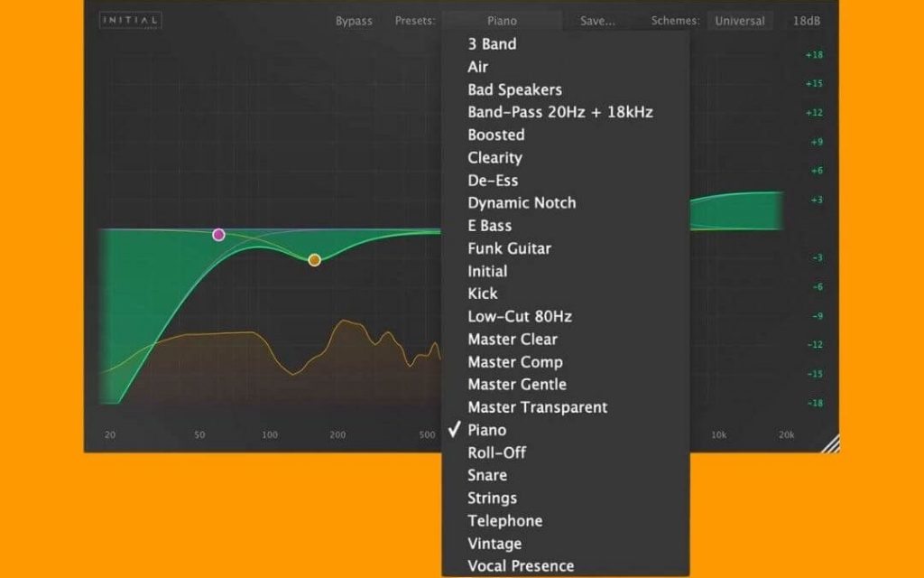
Task: Open the Presets dropdown
Action: point(502,20)
